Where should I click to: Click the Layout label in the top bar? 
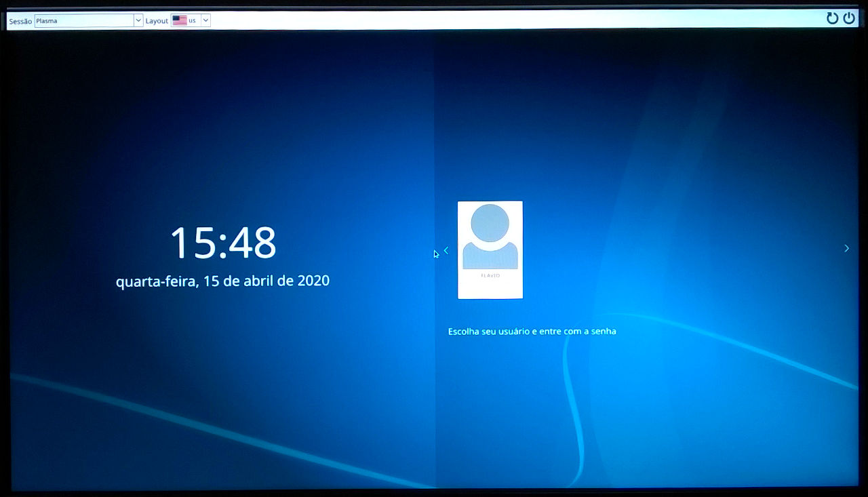click(156, 20)
